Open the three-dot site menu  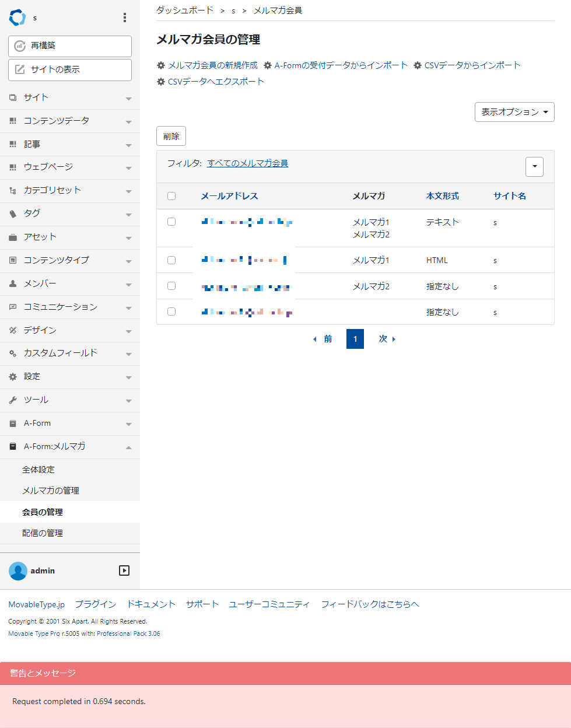tap(124, 17)
